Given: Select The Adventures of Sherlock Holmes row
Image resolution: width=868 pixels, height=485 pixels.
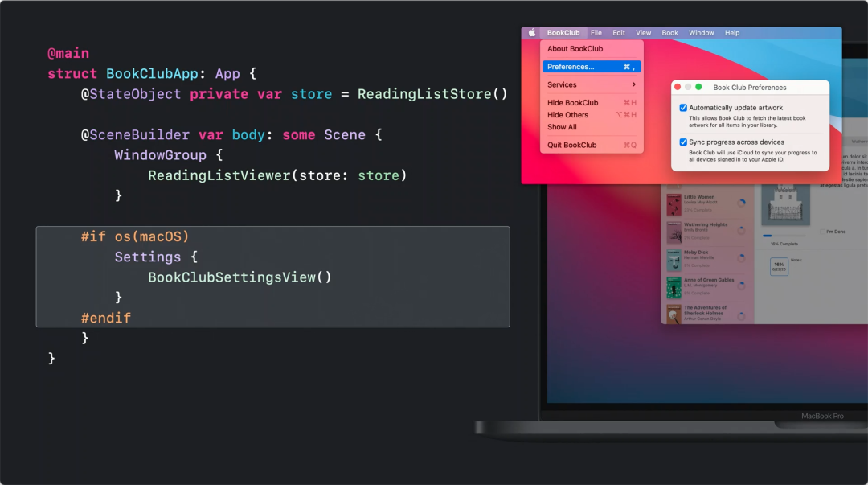Looking at the screenshot, I should 707,314.
